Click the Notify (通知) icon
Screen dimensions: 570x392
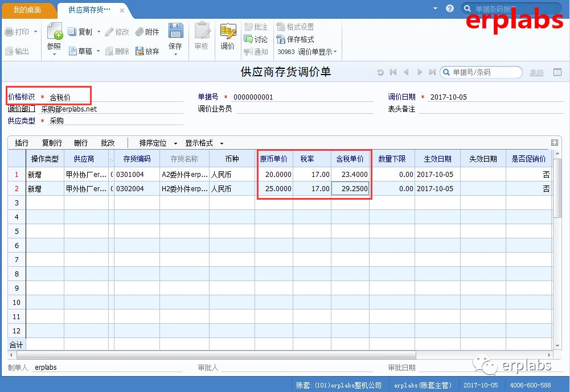tap(248, 52)
